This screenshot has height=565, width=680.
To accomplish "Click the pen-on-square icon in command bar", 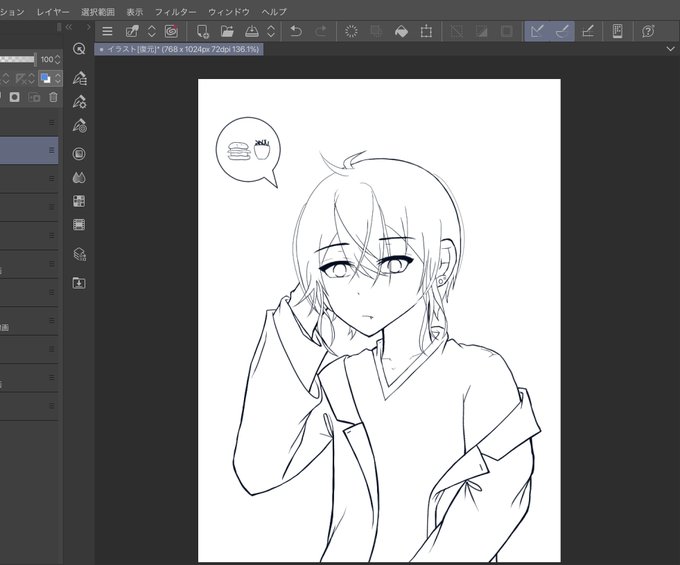I will (132, 31).
